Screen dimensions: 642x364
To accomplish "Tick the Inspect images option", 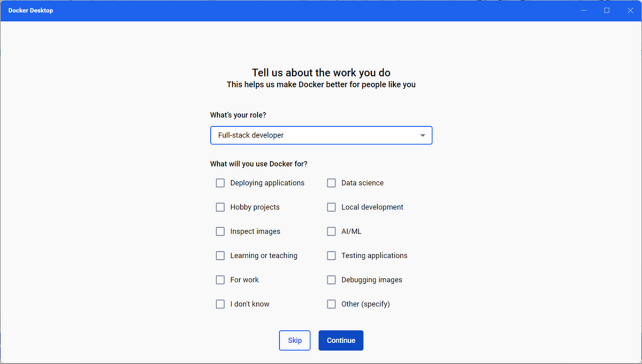I will pos(220,231).
